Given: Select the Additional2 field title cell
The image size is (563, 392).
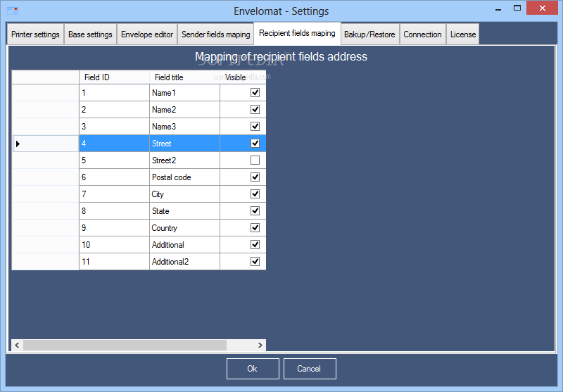Looking at the screenshot, I should coord(184,261).
